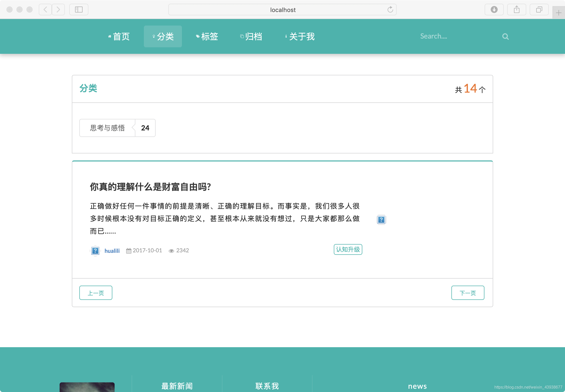The image size is (565, 392).
Task: Reload the page with the refresh icon
Action: tap(390, 10)
